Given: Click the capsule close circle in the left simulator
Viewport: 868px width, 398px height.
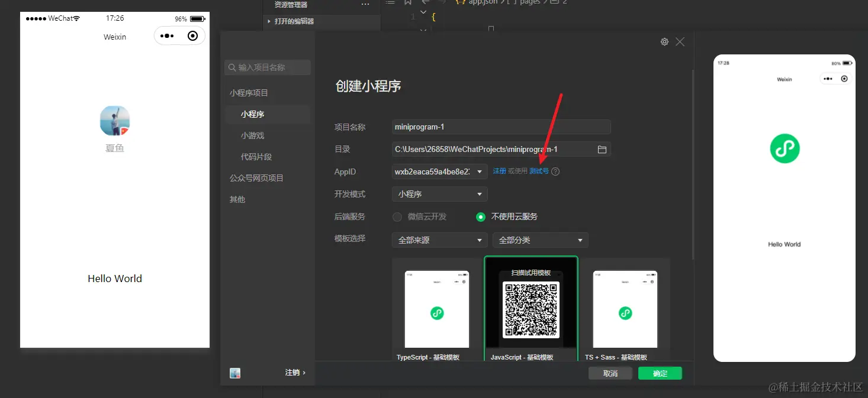Looking at the screenshot, I should pos(192,36).
